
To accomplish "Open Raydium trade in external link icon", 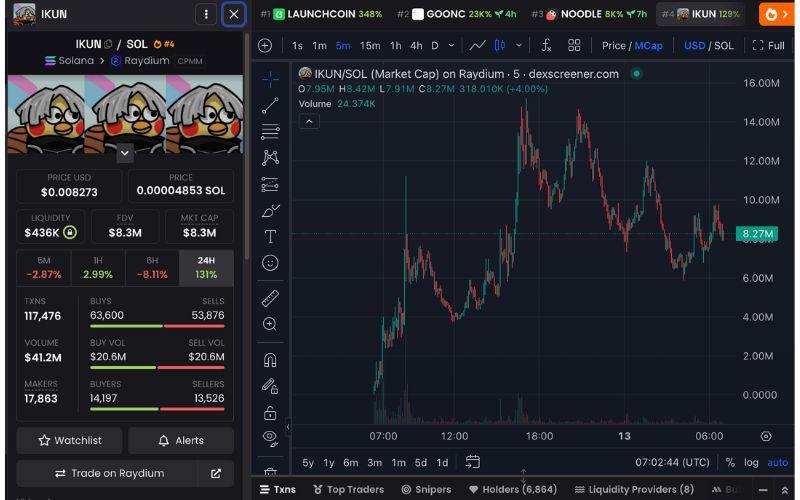I will coord(216,473).
